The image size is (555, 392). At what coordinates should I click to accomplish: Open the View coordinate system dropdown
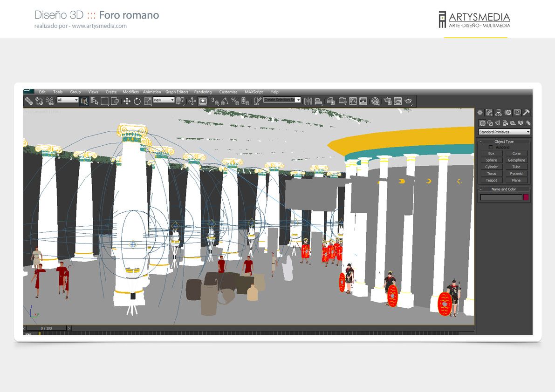coord(164,100)
